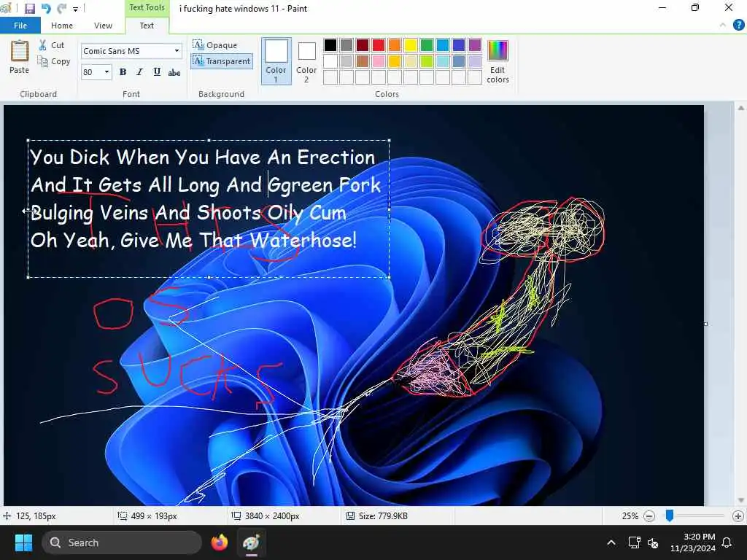Image resolution: width=747 pixels, height=560 pixels.
Task: Copy the selected text
Action: 54,61
